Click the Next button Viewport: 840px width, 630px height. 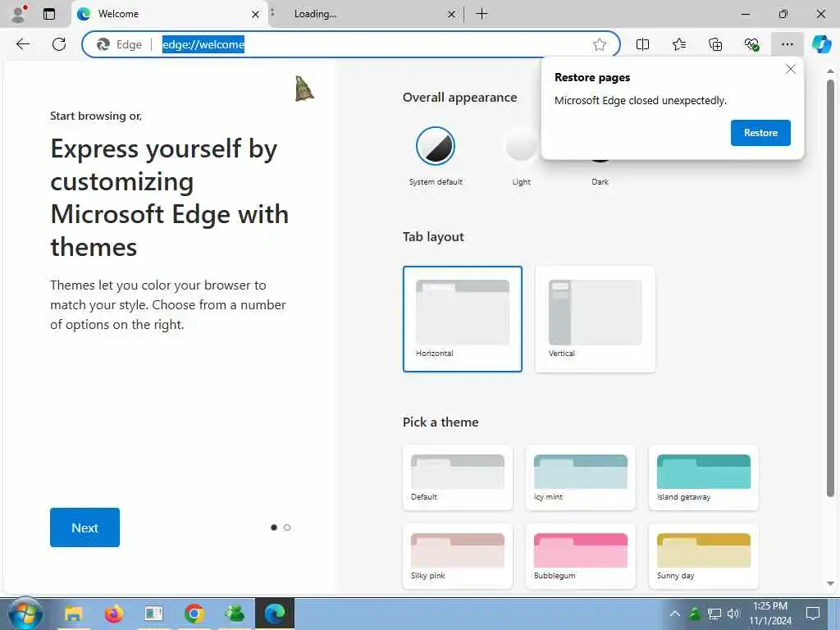pos(84,527)
